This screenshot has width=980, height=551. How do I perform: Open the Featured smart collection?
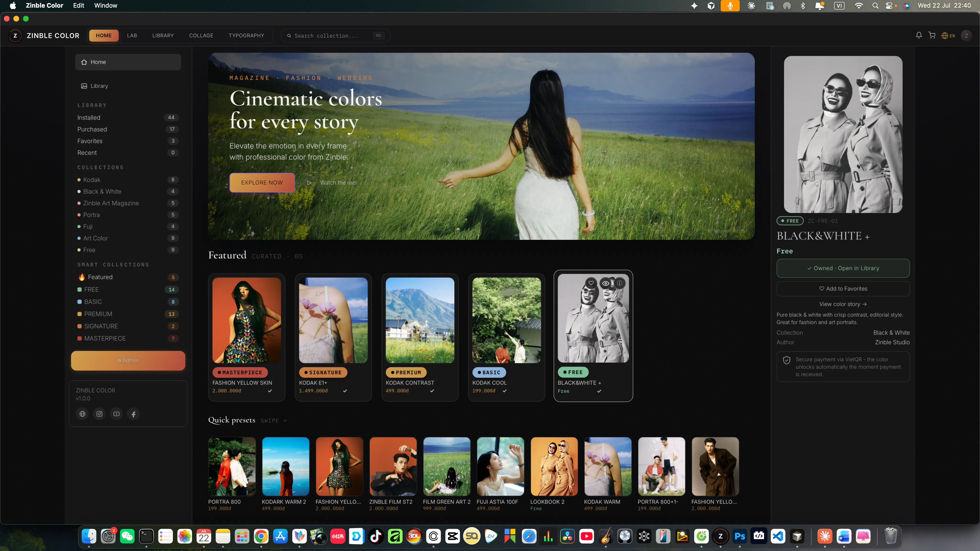click(x=128, y=277)
